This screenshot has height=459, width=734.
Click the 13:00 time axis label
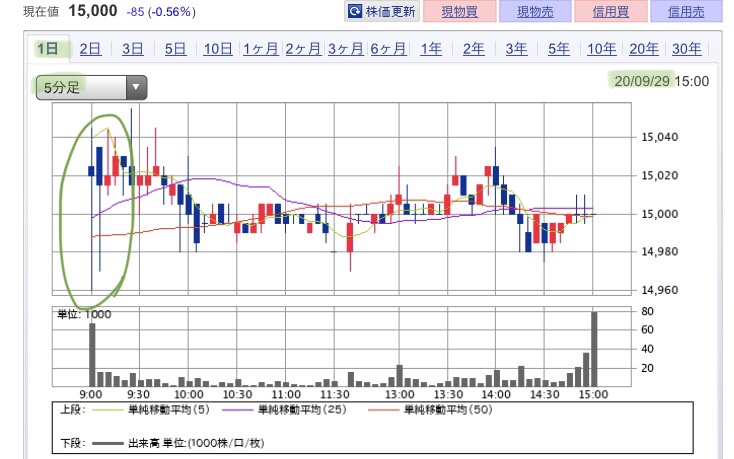pyautogui.click(x=400, y=394)
